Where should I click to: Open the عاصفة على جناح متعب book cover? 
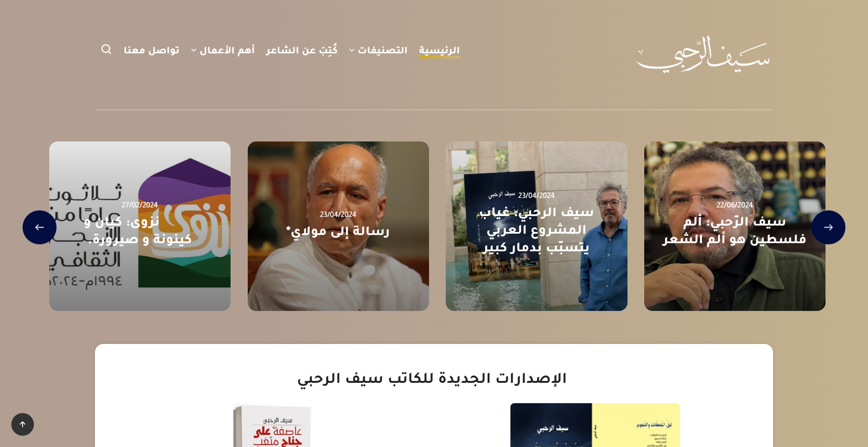[x=272, y=425]
